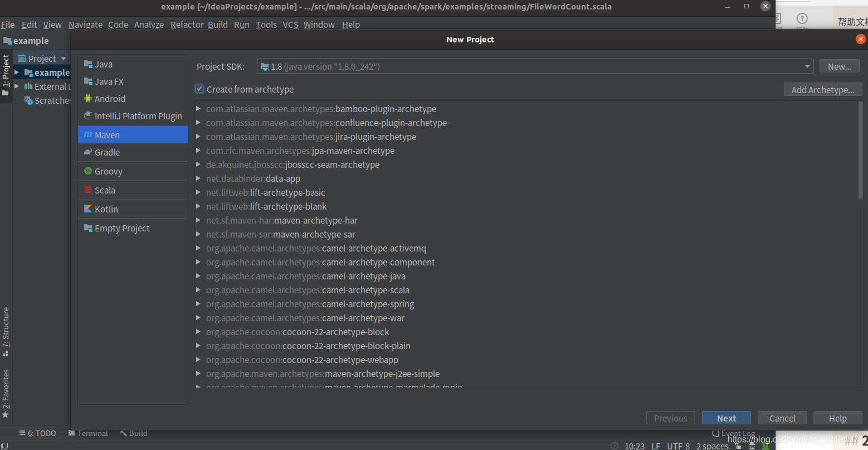Select the Groovy project type icon
This screenshot has height=450, width=868.
coord(88,171)
